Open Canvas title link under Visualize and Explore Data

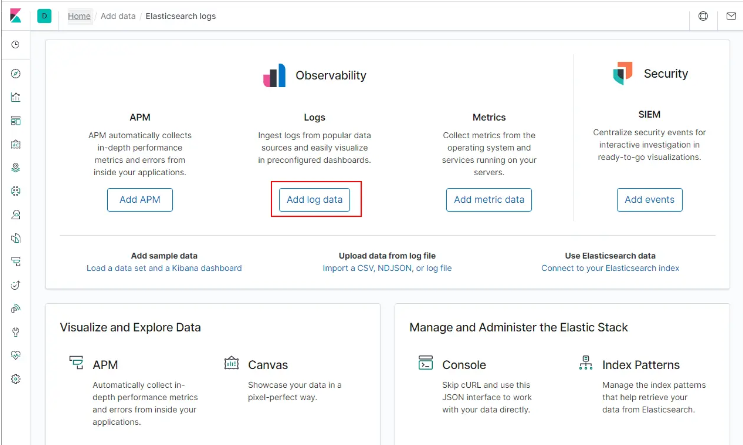point(268,365)
